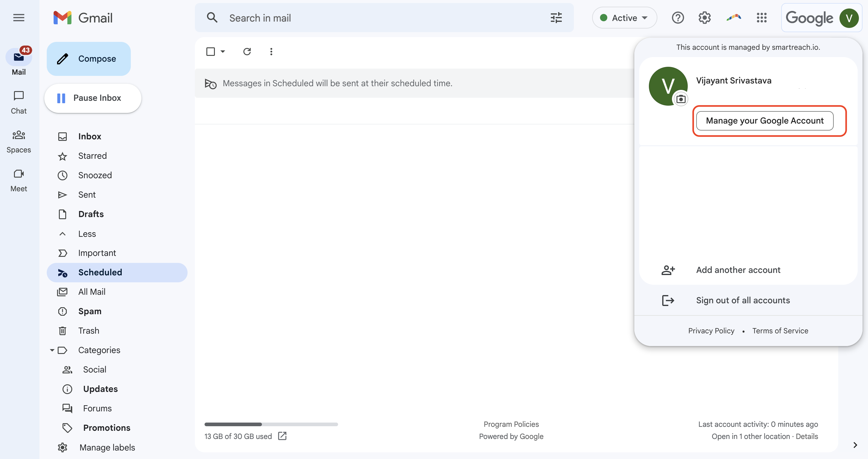Click the main menu hamburger icon
Viewport: 868px width, 459px height.
coord(19,18)
